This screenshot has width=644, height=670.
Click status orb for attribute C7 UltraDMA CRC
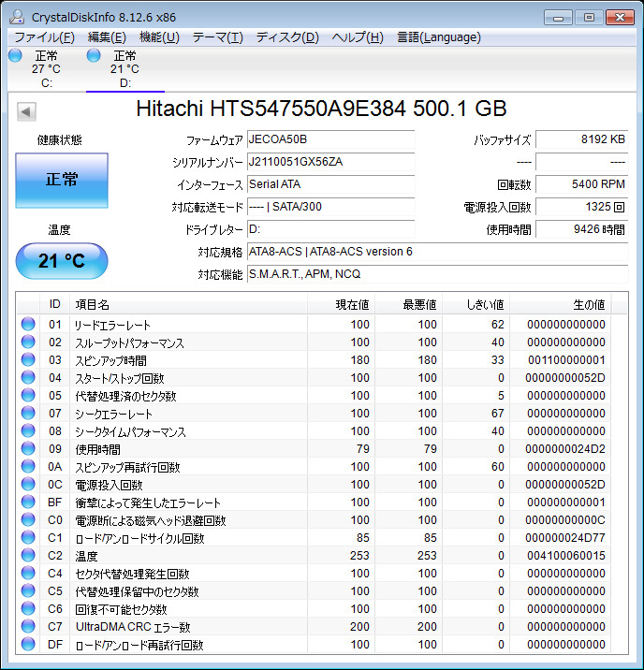coord(28,627)
